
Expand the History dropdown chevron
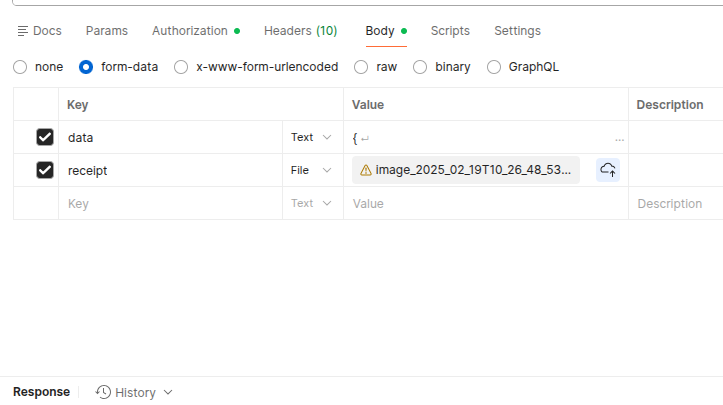point(168,393)
